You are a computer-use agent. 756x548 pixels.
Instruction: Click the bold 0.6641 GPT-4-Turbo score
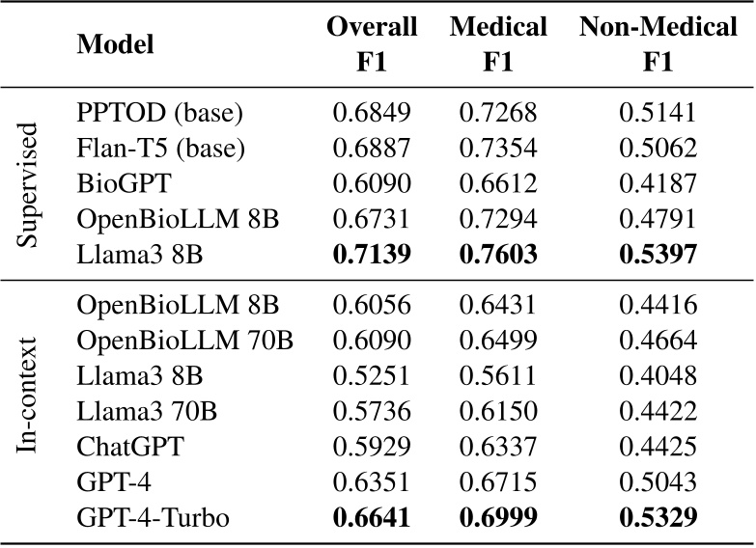[x=373, y=516]
